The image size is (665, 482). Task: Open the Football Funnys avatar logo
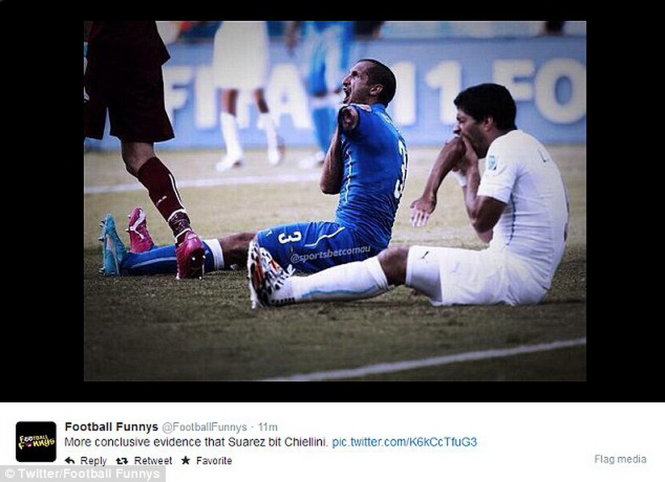point(36,442)
